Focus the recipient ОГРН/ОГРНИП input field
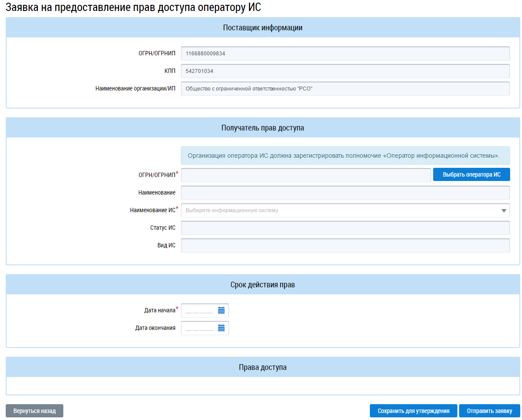 click(306, 175)
